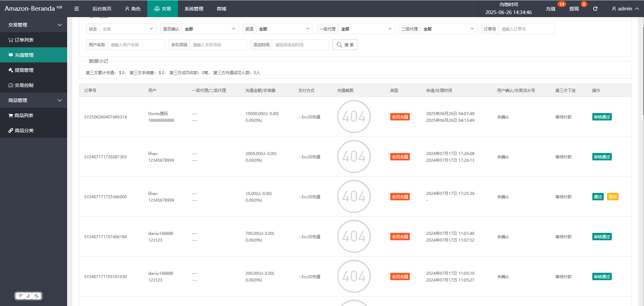The width and height of the screenshot is (644, 306).
Task: Click the 申请/处理时间 column header
Action: pyautogui.click(x=439, y=91)
